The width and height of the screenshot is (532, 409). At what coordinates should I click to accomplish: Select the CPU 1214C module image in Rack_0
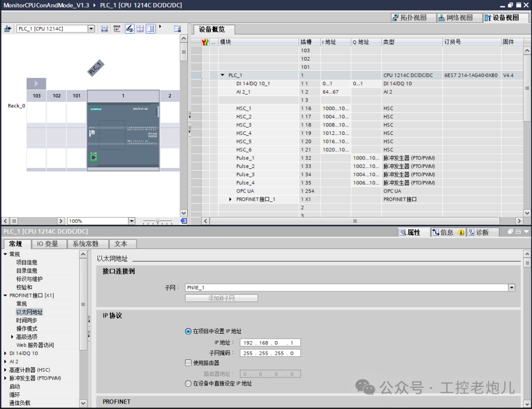click(x=123, y=136)
